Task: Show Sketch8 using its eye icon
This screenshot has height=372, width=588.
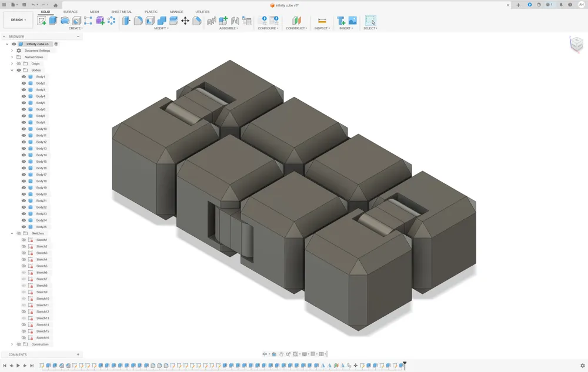Action: (24, 286)
